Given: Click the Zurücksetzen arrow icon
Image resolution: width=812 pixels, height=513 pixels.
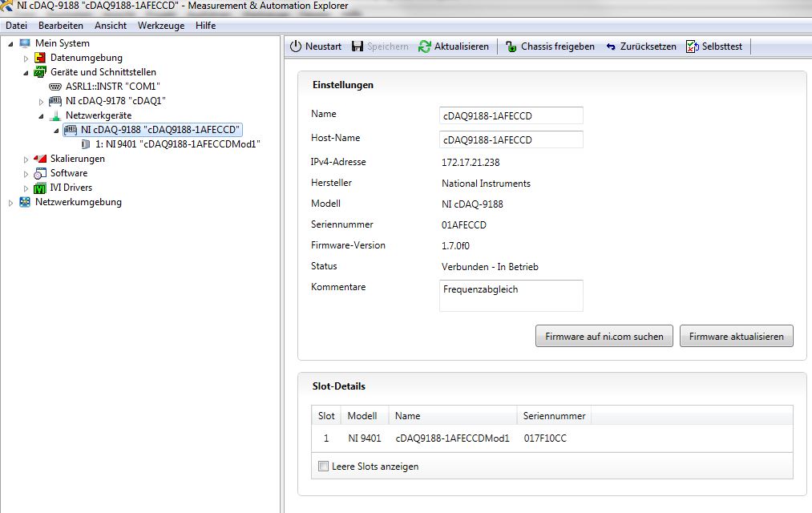Looking at the screenshot, I should [611, 46].
